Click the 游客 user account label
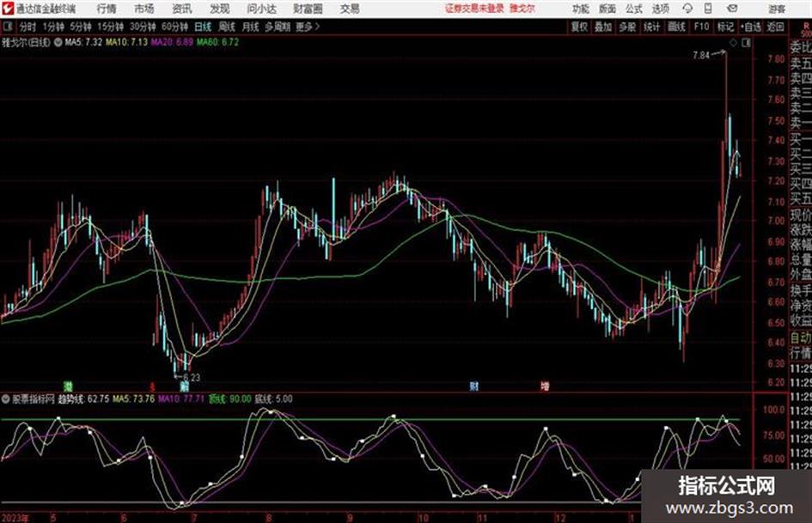 777,9
